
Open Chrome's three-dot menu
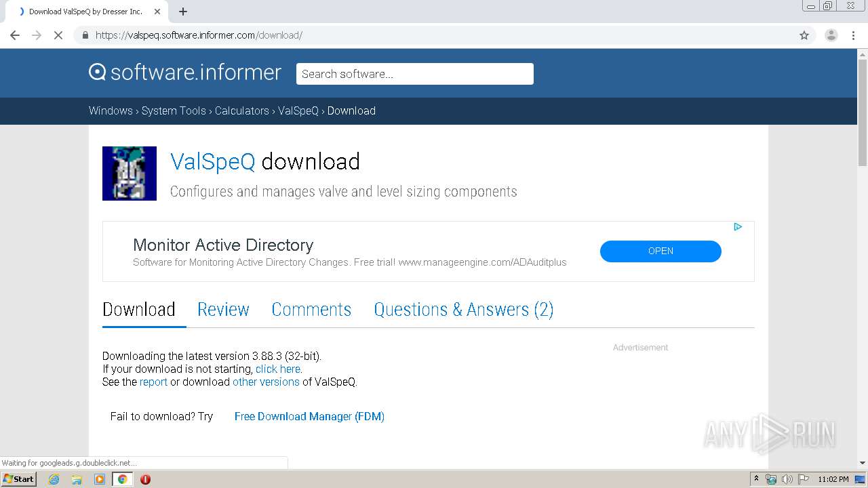[x=854, y=35]
